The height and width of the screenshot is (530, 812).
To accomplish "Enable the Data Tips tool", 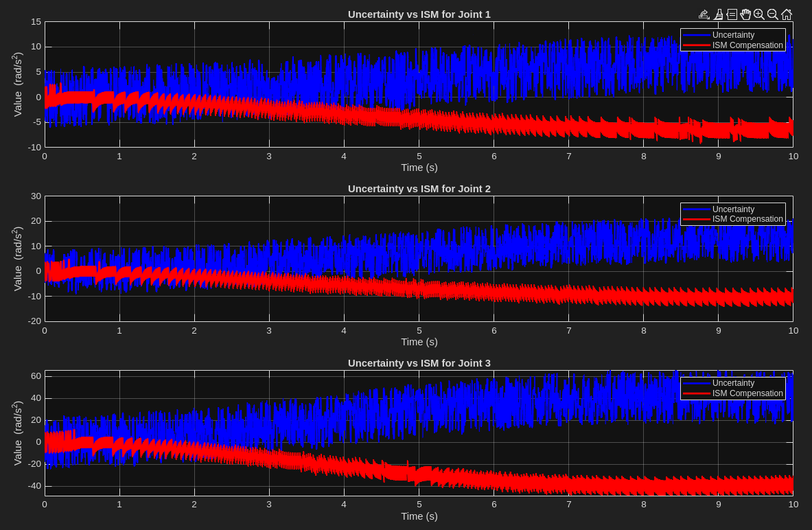I will pos(732,14).
